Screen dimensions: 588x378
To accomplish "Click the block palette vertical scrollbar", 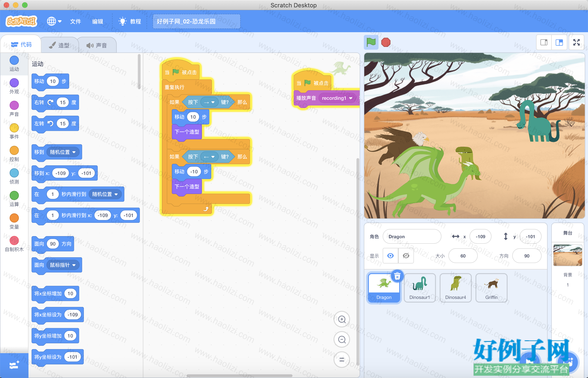I will [139, 72].
